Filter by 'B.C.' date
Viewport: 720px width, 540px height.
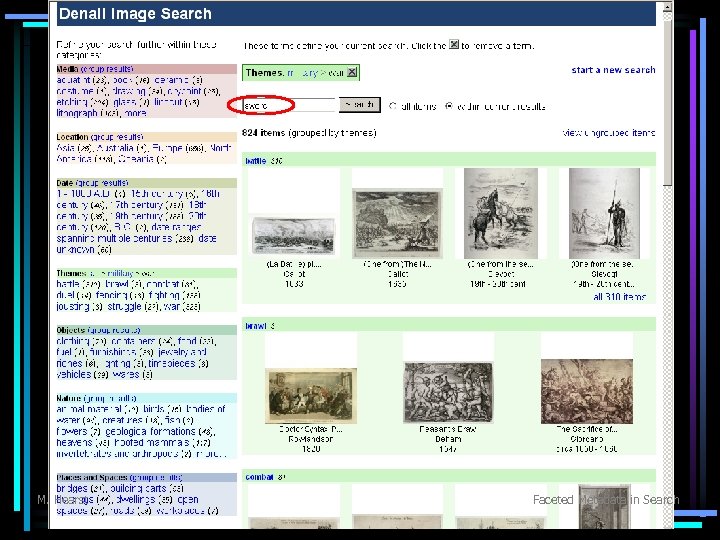tap(122, 227)
